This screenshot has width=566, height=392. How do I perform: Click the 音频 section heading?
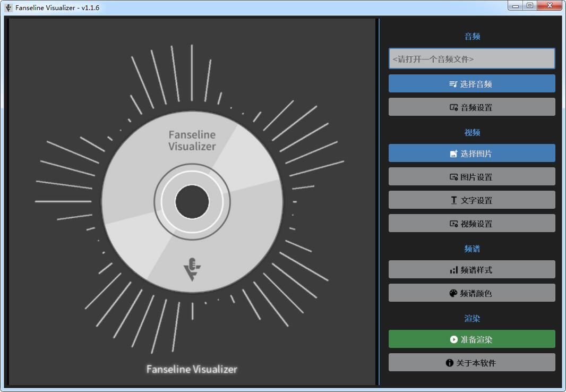[472, 37]
